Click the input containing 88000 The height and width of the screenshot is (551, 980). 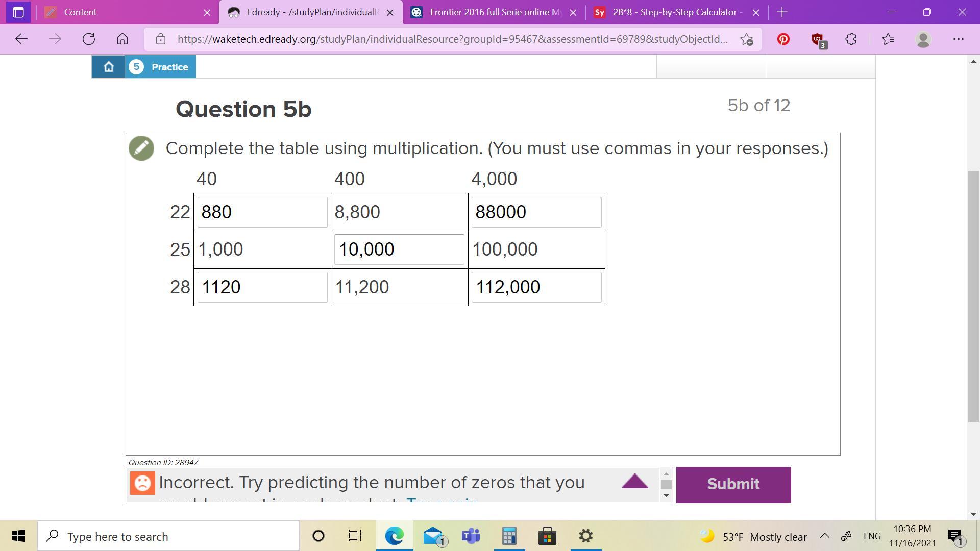pyautogui.click(x=536, y=212)
